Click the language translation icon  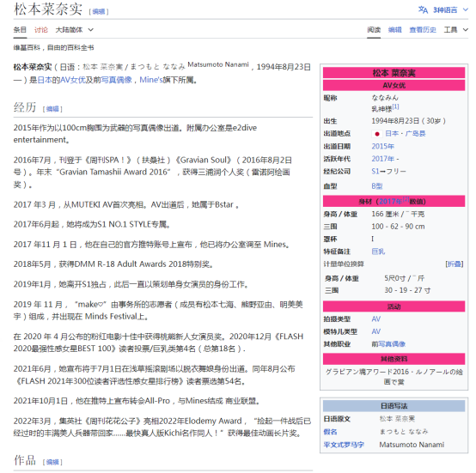(423, 9)
